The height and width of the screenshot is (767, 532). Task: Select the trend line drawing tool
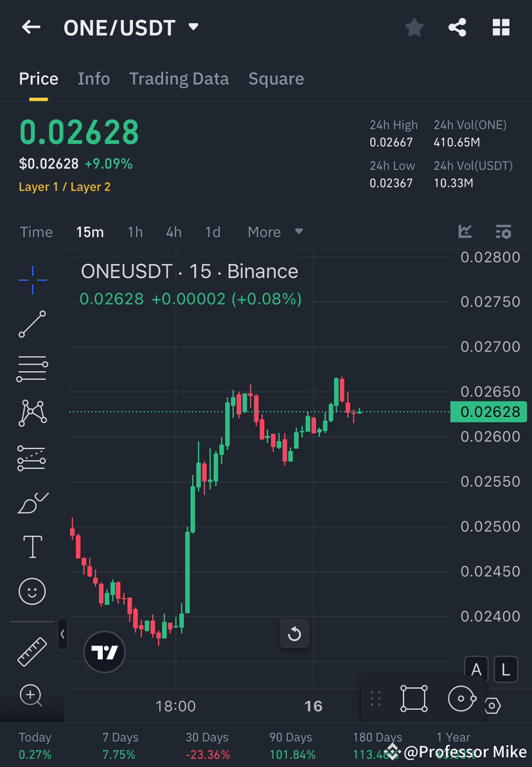(32, 324)
